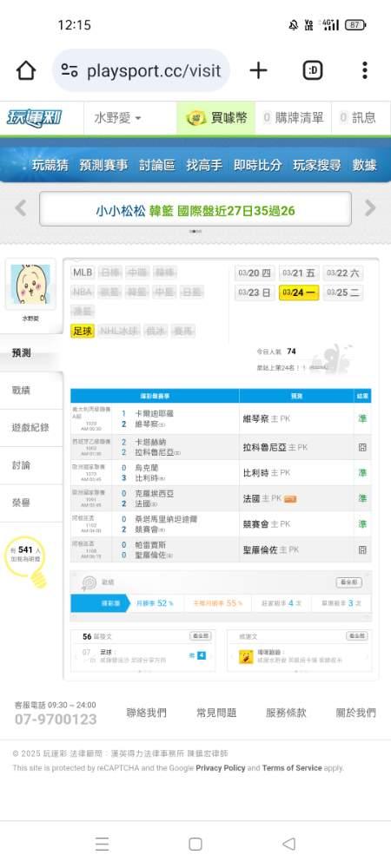Click the 玩運彩 site logo

click(35, 118)
